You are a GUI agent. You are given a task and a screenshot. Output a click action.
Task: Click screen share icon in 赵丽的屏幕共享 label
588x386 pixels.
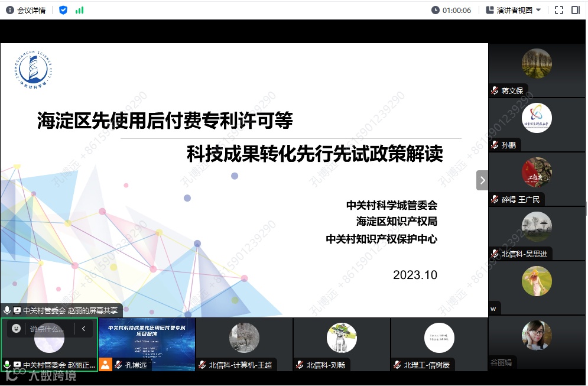pyautogui.click(x=17, y=310)
